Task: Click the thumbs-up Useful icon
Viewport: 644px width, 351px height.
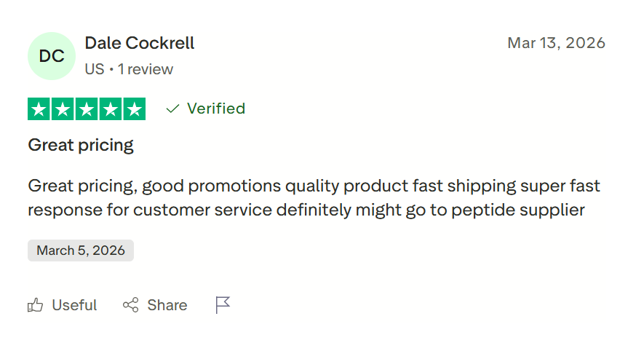Action: 35,305
